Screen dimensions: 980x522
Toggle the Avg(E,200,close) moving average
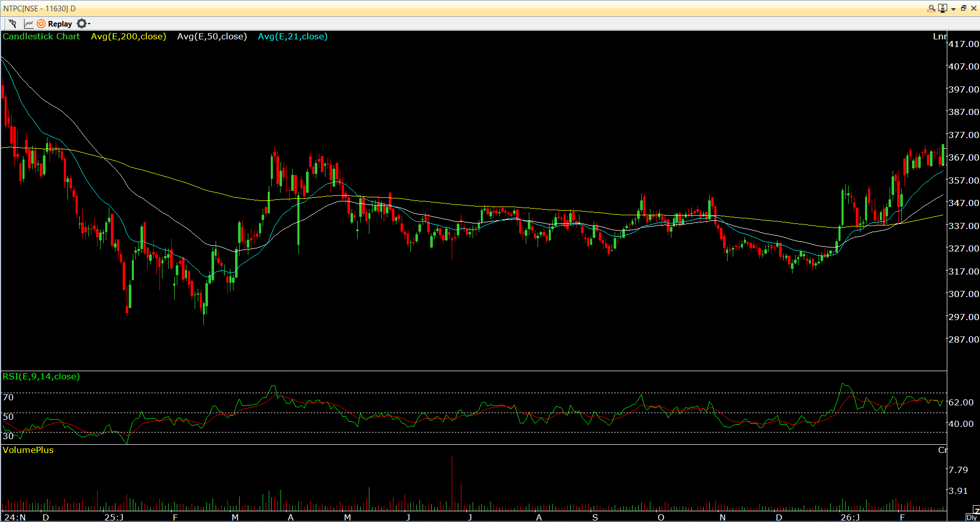[x=128, y=36]
